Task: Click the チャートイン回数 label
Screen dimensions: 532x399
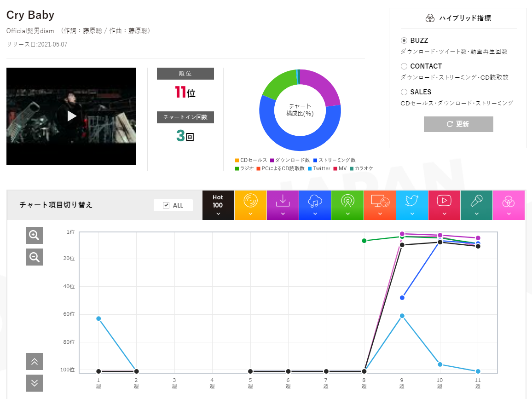Action: (185, 117)
